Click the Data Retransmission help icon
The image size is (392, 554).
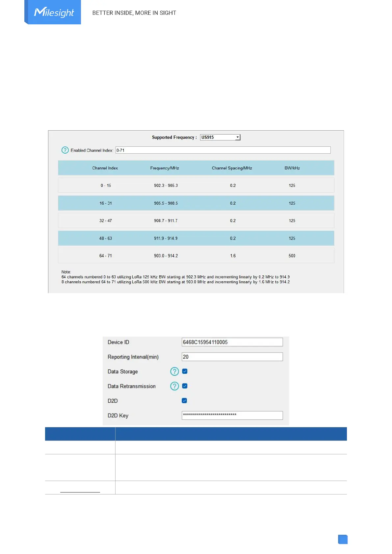click(x=174, y=386)
